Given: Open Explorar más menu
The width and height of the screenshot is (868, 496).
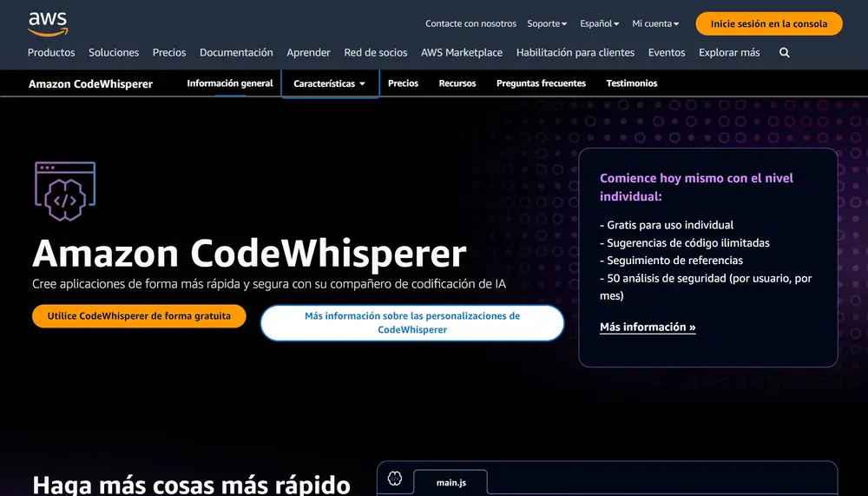Looking at the screenshot, I should pyautogui.click(x=729, y=53).
